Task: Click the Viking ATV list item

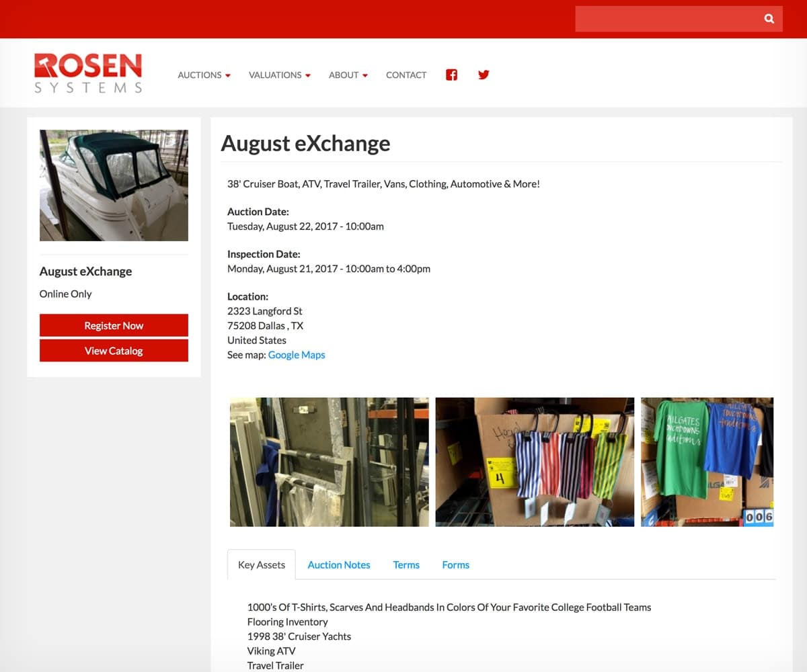Action: [x=271, y=650]
